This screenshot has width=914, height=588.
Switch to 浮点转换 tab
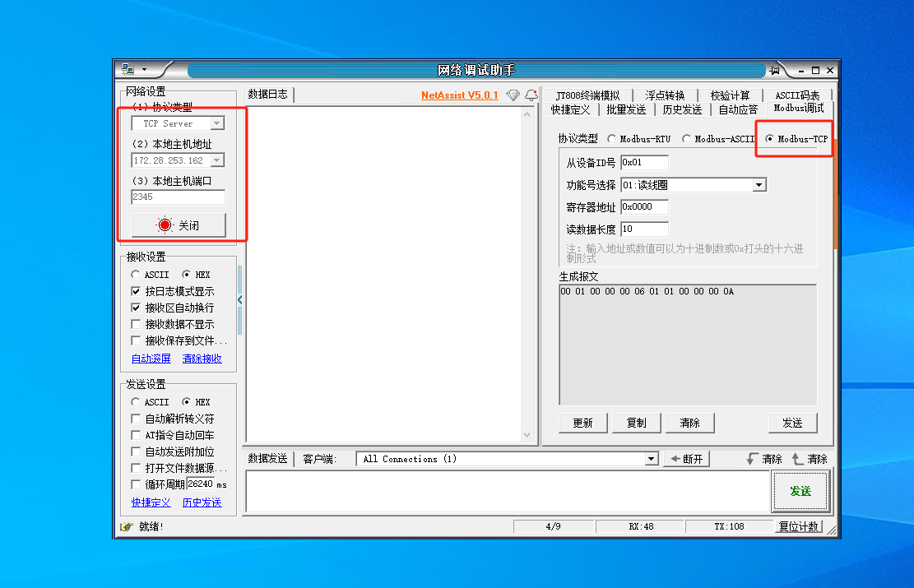(665, 95)
